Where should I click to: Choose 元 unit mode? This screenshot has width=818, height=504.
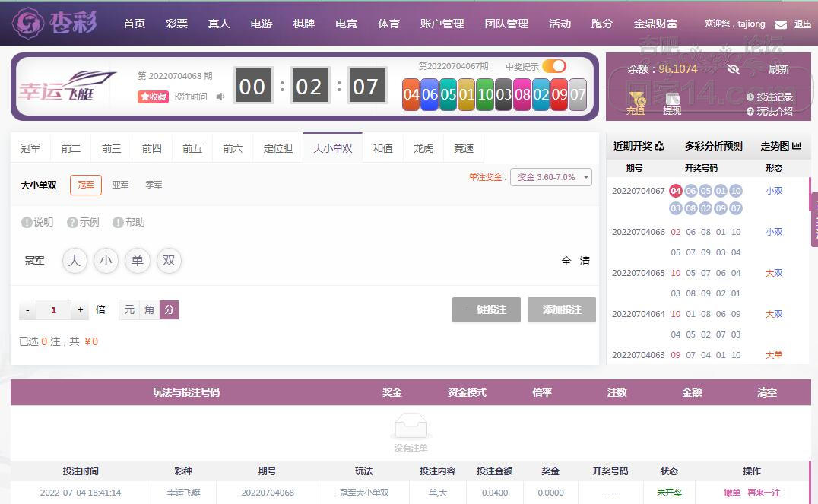[x=128, y=309]
